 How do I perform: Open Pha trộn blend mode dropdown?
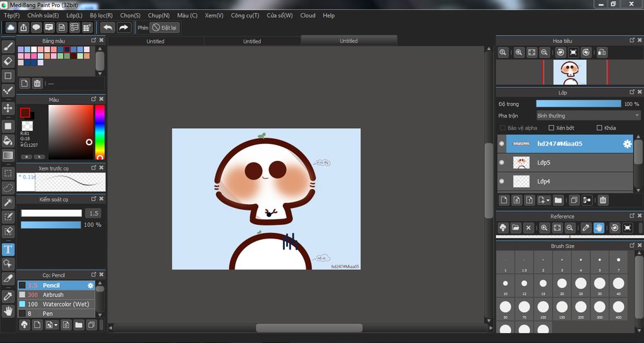pyautogui.click(x=589, y=116)
